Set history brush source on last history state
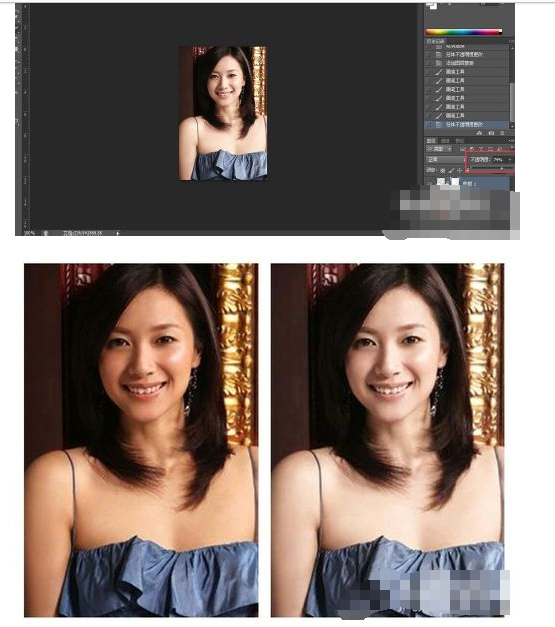This screenshot has height=627, width=555. [429, 125]
